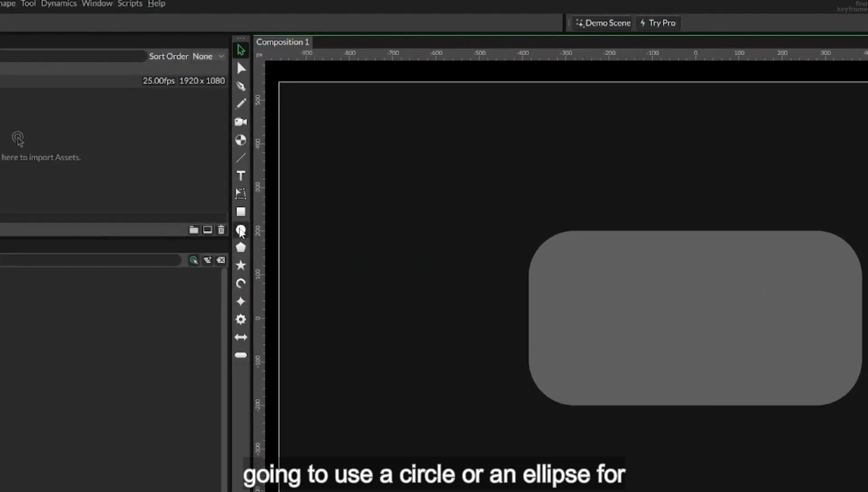The width and height of the screenshot is (868, 492).
Task: Select the Text tool
Action: [x=241, y=176]
